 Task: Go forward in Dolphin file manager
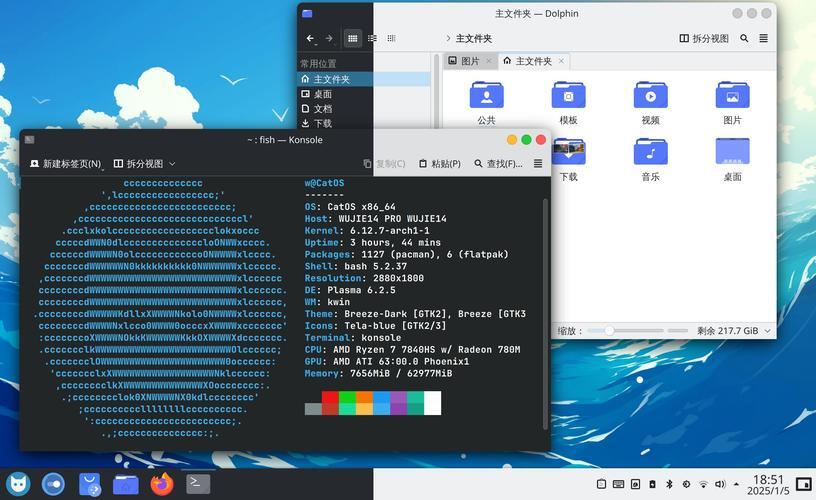329,39
